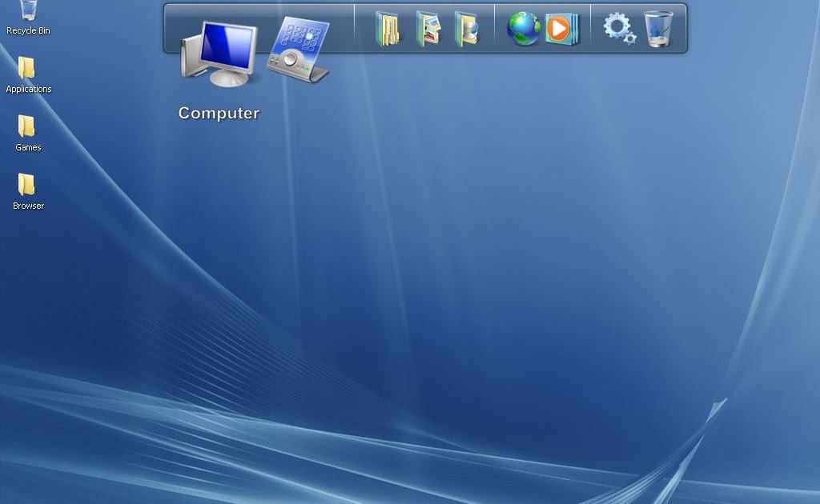Launch Windows Media Player from the dock
This screenshot has height=504, width=820.
(x=563, y=30)
